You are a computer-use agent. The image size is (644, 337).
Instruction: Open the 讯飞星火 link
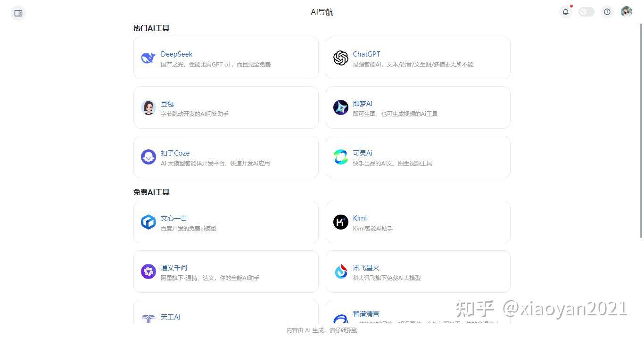click(x=366, y=268)
